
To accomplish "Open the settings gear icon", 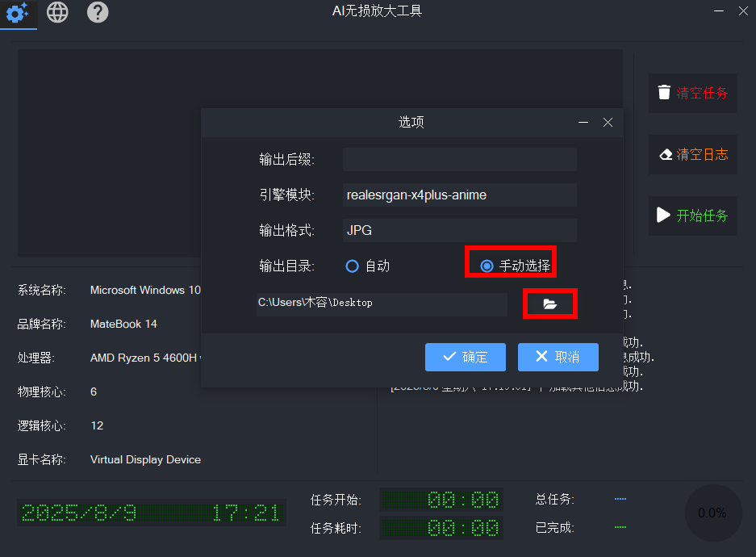I will 18,13.
